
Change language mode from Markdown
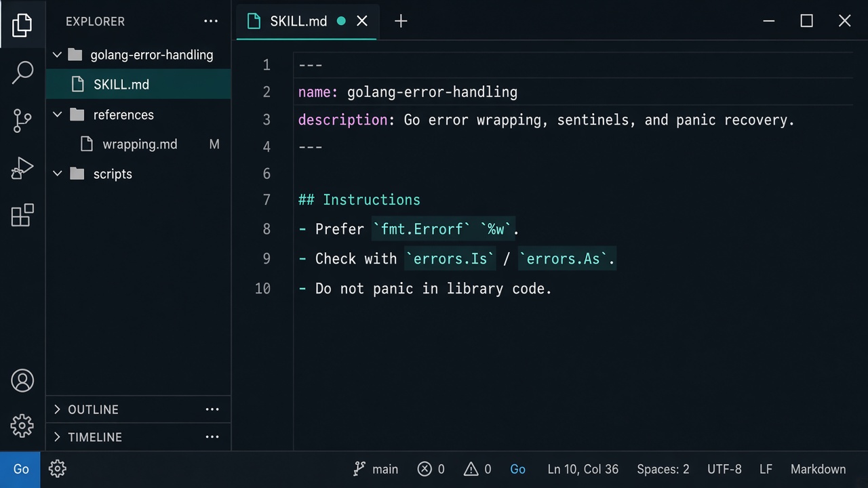tap(818, 469)
